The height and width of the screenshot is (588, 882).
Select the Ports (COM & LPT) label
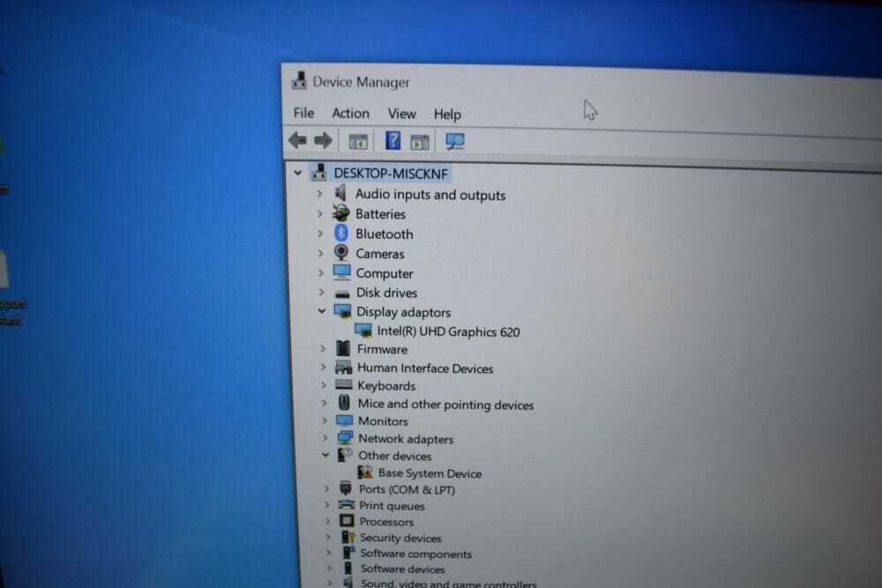pyautogui.click(x=407, y=489)
